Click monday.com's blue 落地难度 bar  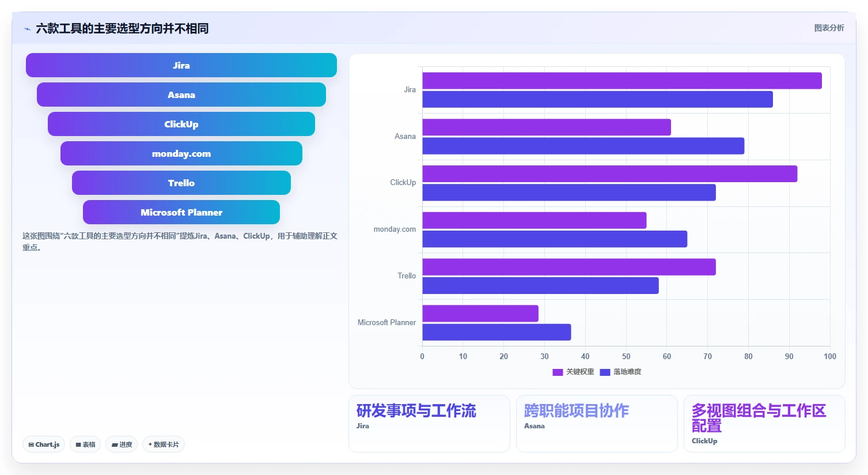point(555,239)
